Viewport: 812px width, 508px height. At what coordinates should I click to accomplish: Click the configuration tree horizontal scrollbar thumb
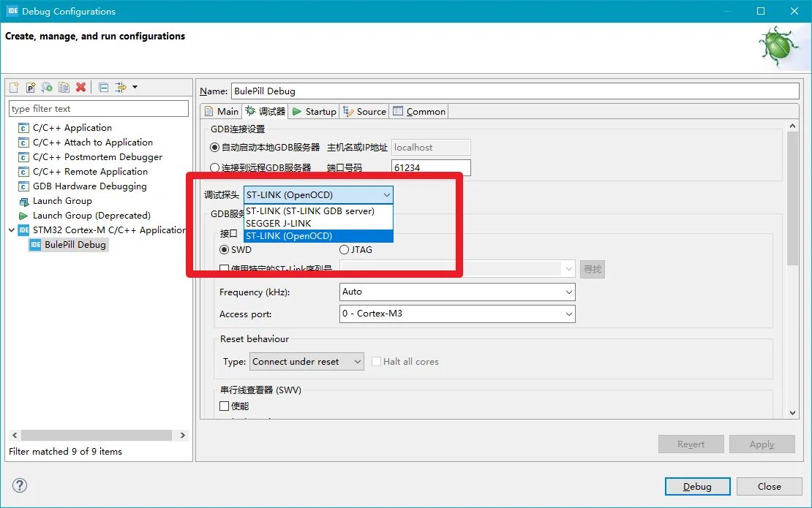[x=97, y=436]
